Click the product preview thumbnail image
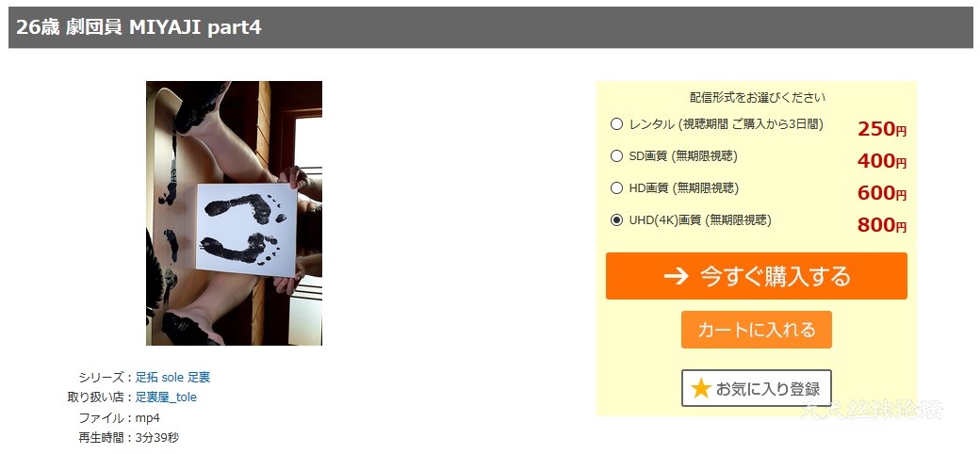The height and width of the screenshot is (454, 980). tap(234, 213)
